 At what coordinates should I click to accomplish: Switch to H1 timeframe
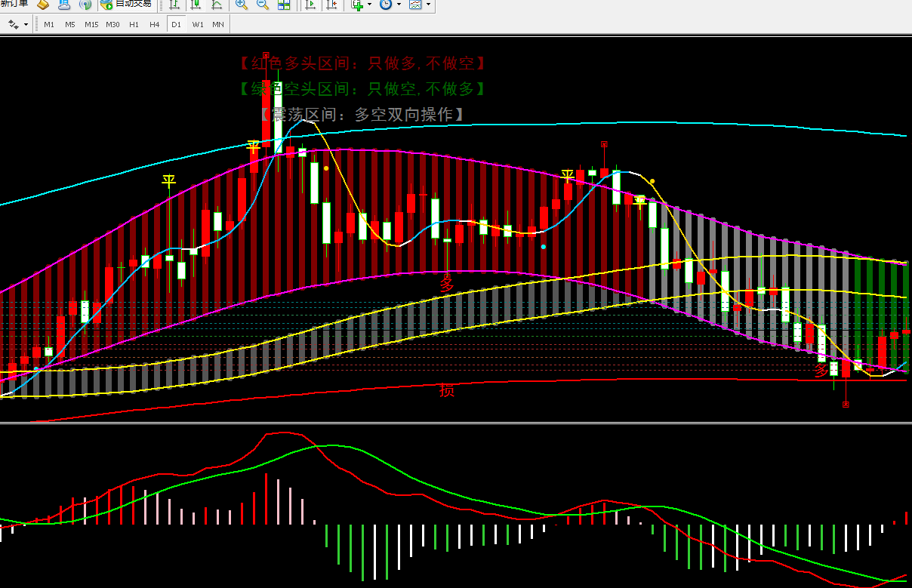coord(134,24)
